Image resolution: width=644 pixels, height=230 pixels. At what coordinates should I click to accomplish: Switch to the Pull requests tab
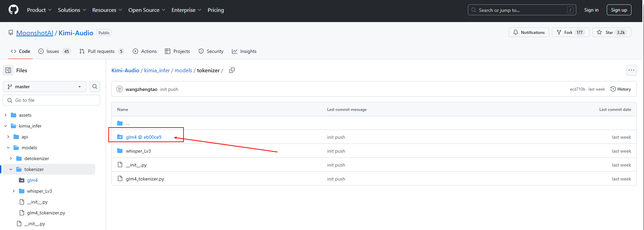(x=102, y=51)
